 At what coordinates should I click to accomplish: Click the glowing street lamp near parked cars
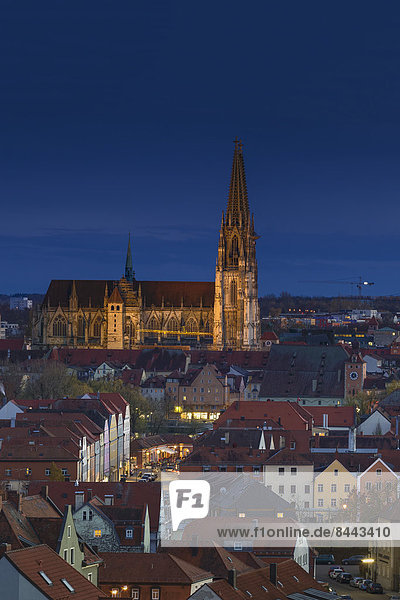click(367, 561)
